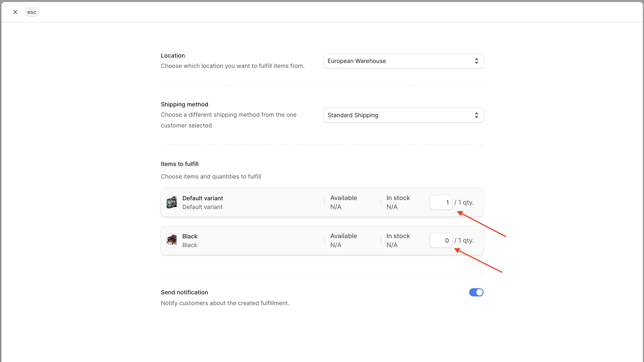Click the Send notification label

click(184, 292)
